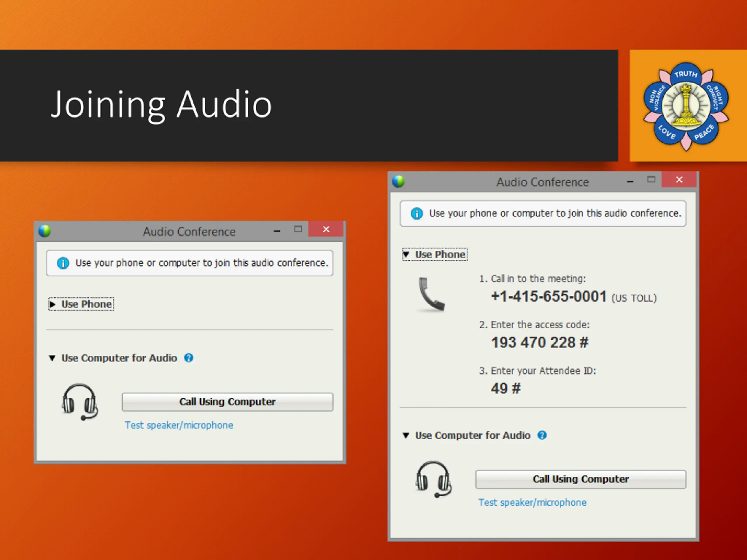Open Test speaker/microphone link in right window
747x560 pixels.
[x=532, y=502]
